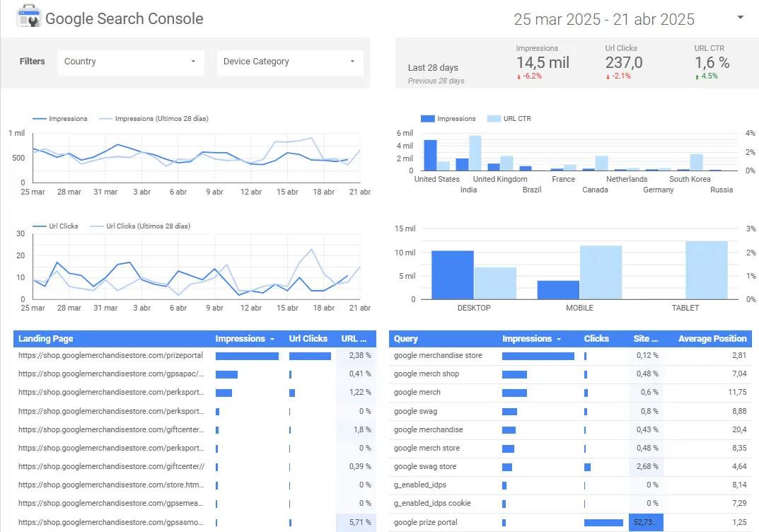Image resolution: width=759 pixels, height=532 pixels.
Task: Sort by the Query column header
Action: [405, 339]
